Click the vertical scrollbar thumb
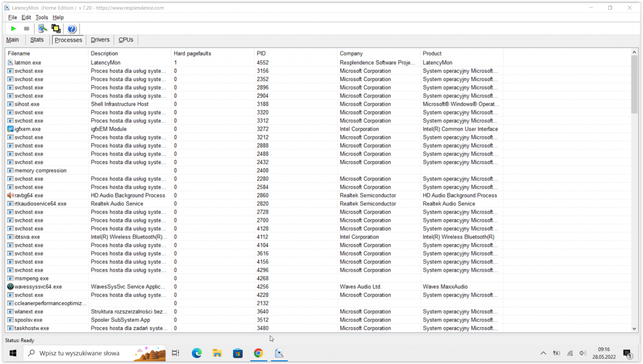The width and height of the screenshot is (643, 364). [634, 85]
